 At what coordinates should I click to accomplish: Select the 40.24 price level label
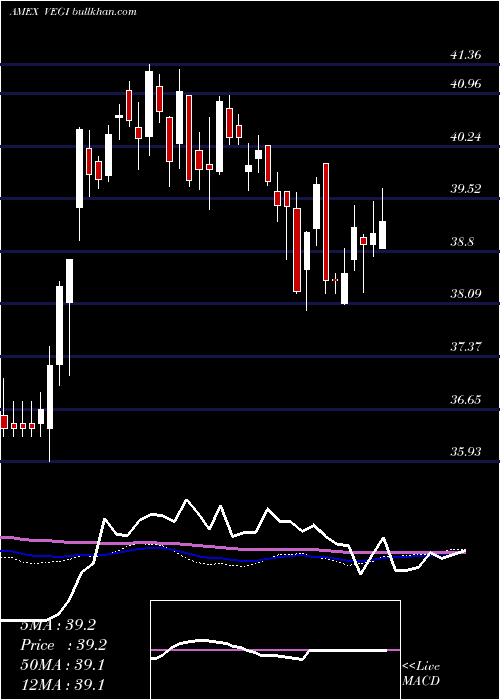point(466,137)
